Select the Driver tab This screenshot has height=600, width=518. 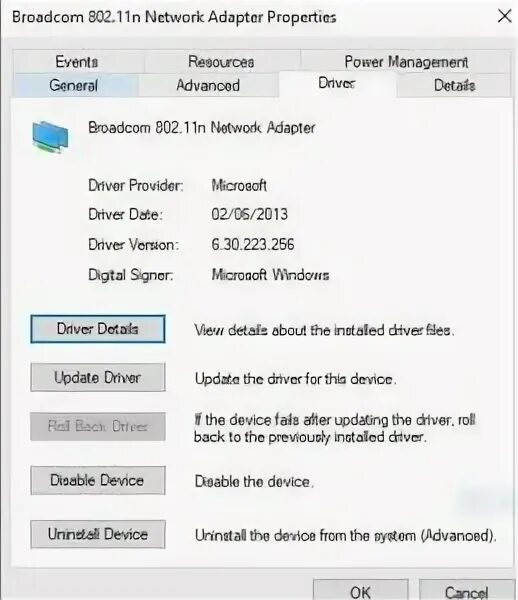(x=337, y=83)
